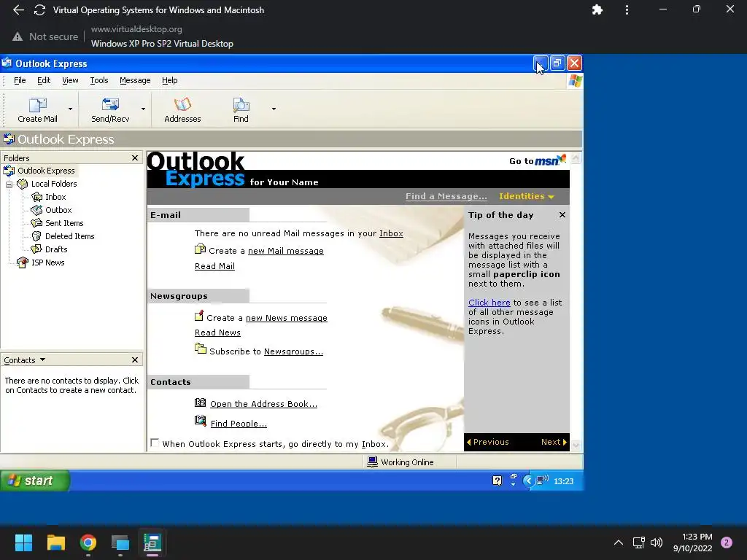
Task: Close the Contacts pane
Action: tap(135, 360)
